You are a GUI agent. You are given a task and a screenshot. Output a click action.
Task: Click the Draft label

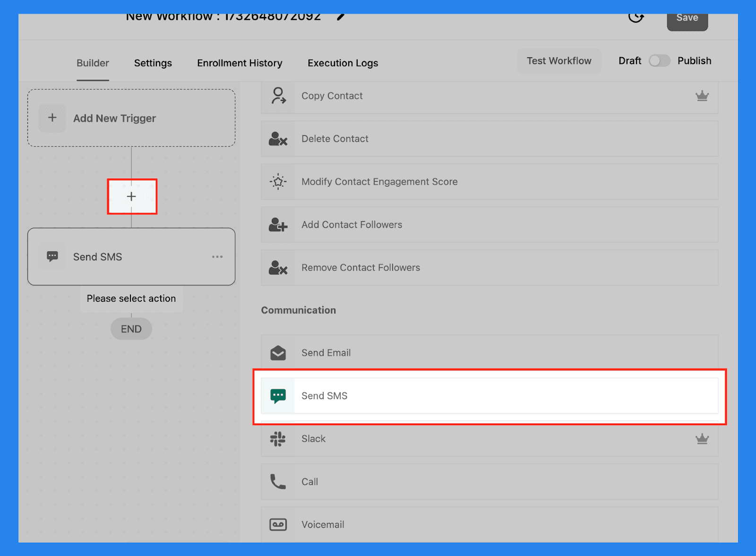pyautogui.click(x=630, y=61)
